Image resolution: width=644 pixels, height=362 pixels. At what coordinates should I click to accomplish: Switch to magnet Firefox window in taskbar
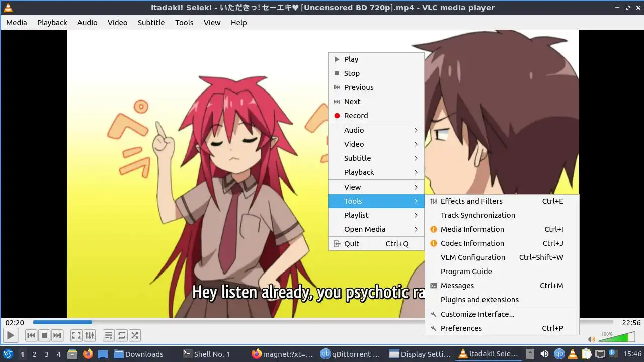(x=282, y=354)
